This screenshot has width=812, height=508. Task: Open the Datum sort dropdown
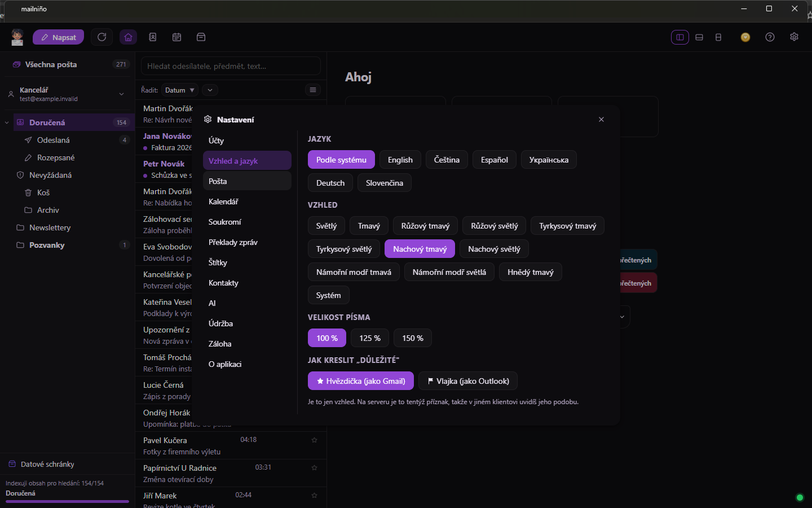[x=180, y=90]
